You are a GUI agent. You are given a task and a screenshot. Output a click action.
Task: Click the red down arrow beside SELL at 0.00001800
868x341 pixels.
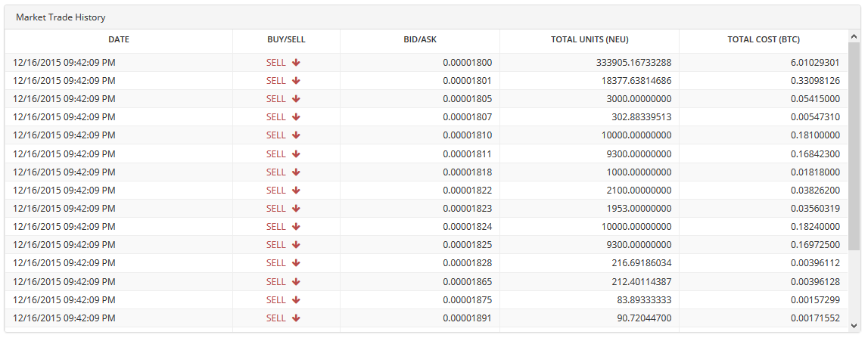296,63
